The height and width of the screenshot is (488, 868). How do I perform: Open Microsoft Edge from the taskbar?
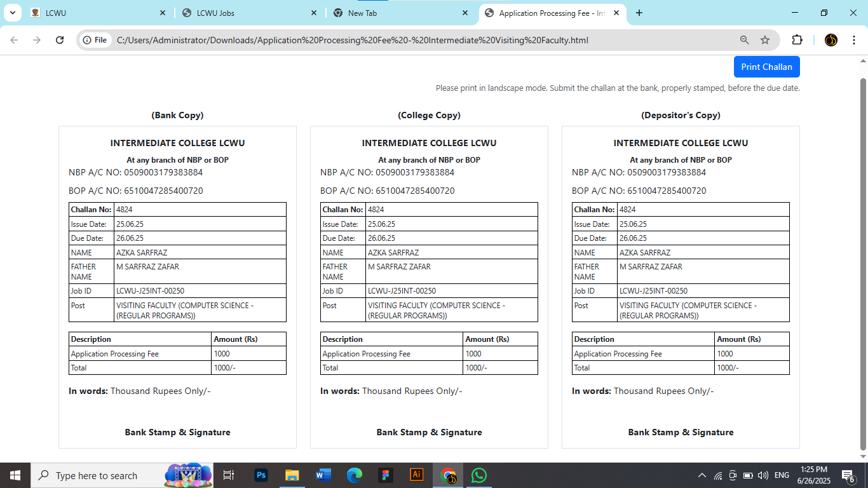pyautogui.click(x=354, y=475)
